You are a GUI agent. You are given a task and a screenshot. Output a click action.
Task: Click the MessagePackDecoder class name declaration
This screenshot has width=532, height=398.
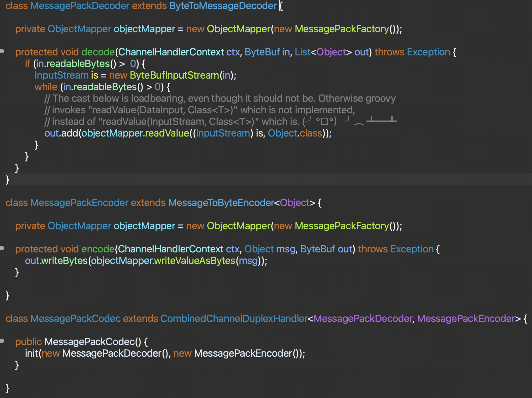coord(80,6)
